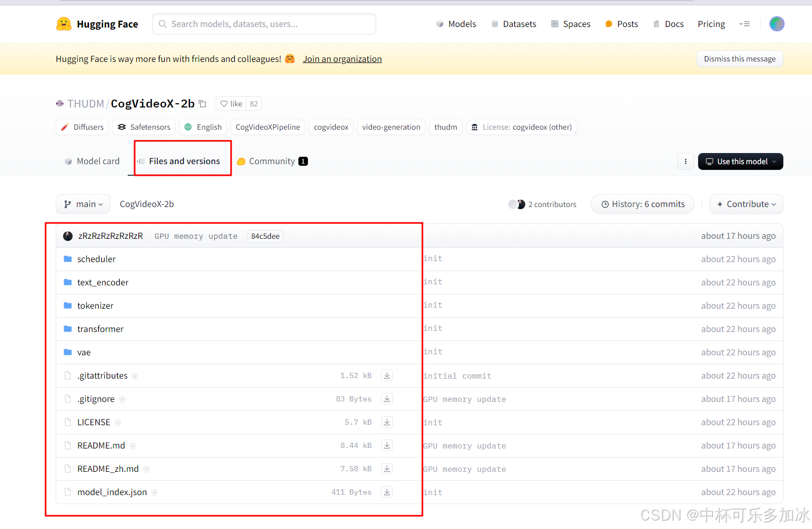Open the vae folder

(x=84, y=352)
